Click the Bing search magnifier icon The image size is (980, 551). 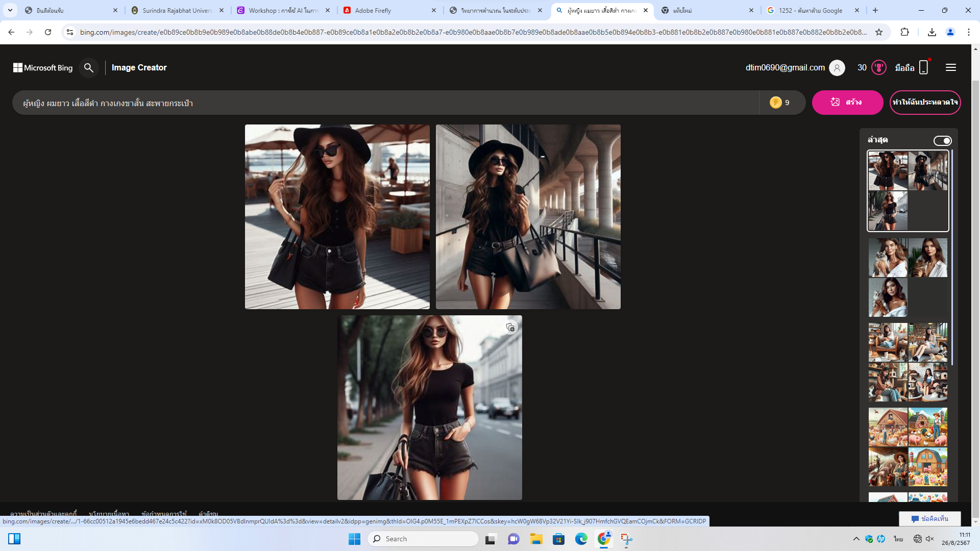tap(89, 68)
